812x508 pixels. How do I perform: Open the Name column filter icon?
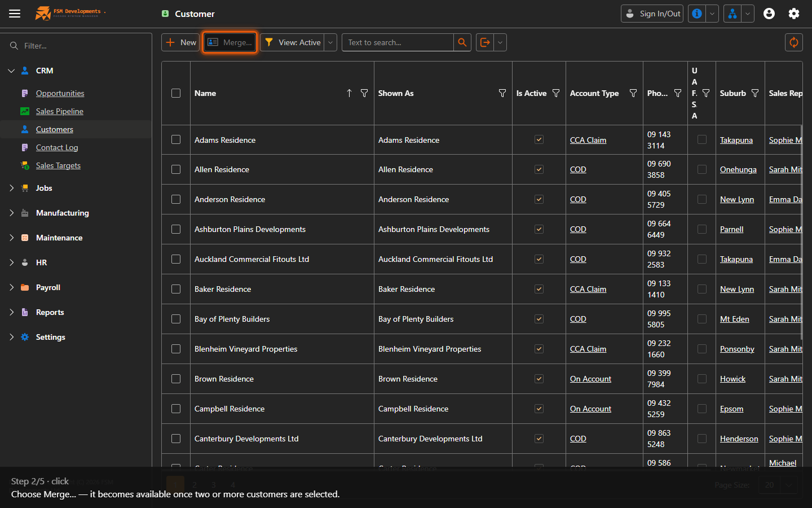364,93
